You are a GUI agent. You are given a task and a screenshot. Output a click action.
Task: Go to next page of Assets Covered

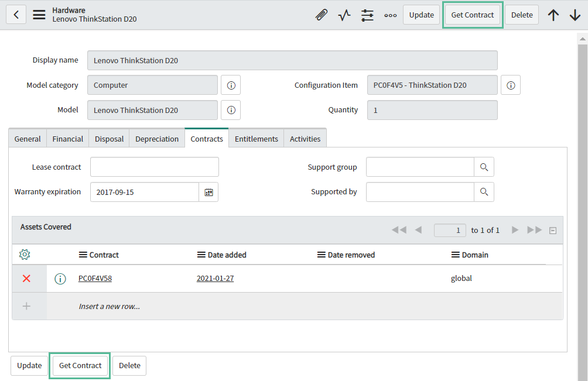tap(515, 230)
